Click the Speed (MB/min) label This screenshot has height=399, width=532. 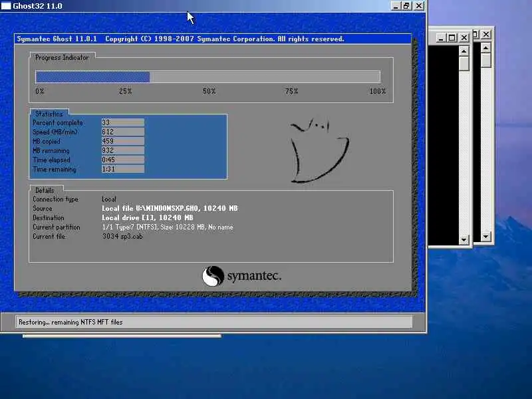55,132
